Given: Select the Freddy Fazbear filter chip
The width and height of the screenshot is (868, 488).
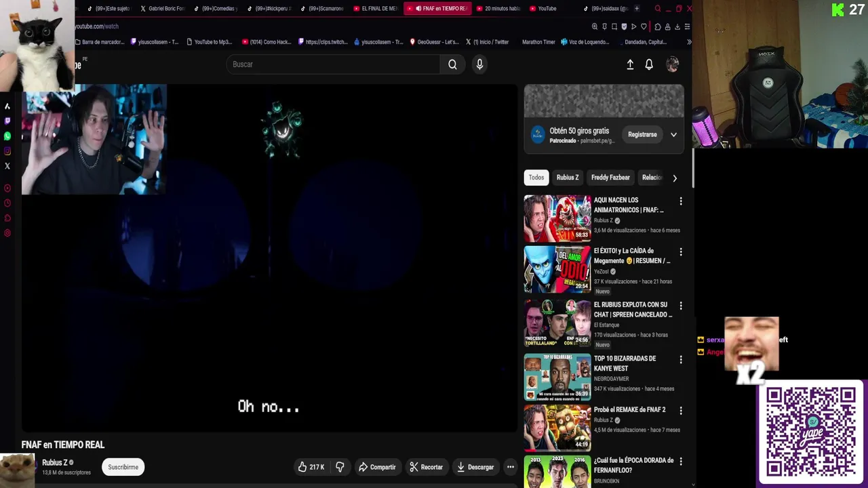Looking at the screenshot, I should click(610, 178).
